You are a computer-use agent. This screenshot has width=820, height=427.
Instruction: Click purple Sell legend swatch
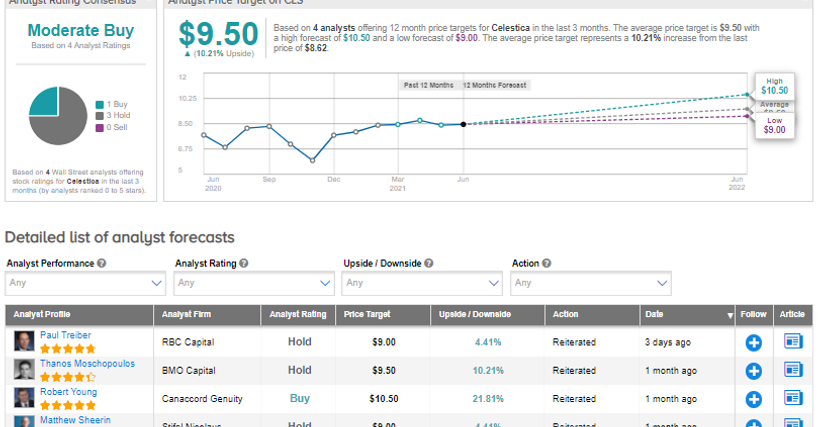pos(99,128)
